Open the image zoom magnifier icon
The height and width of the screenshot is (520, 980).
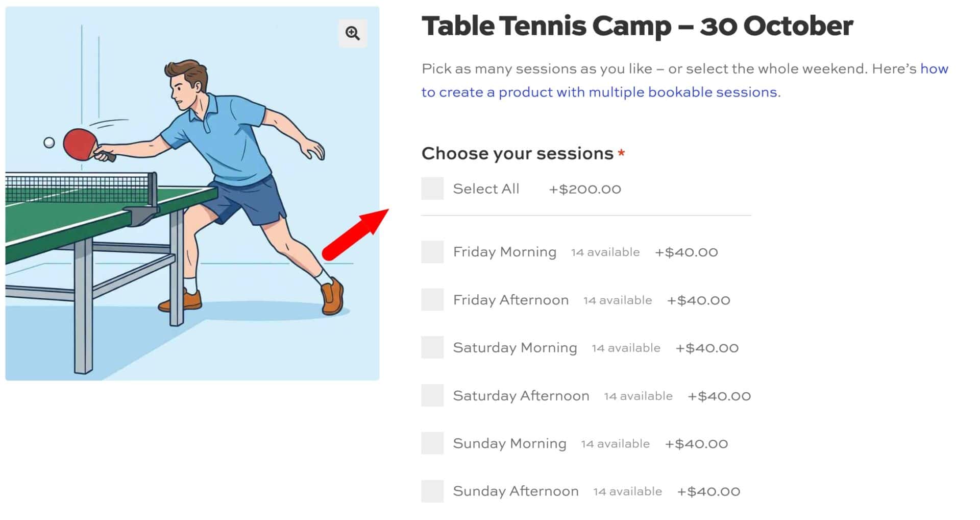(353, 33)
